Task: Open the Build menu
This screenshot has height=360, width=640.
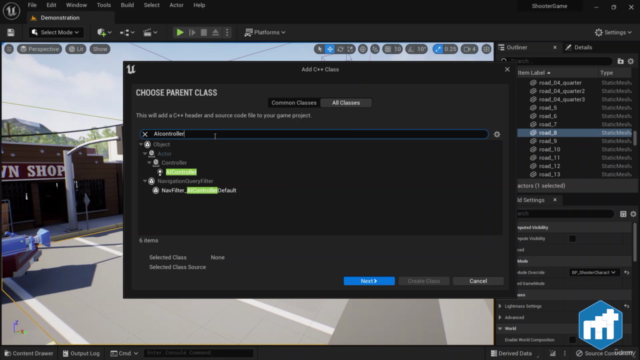Action: tap(127, 5)
